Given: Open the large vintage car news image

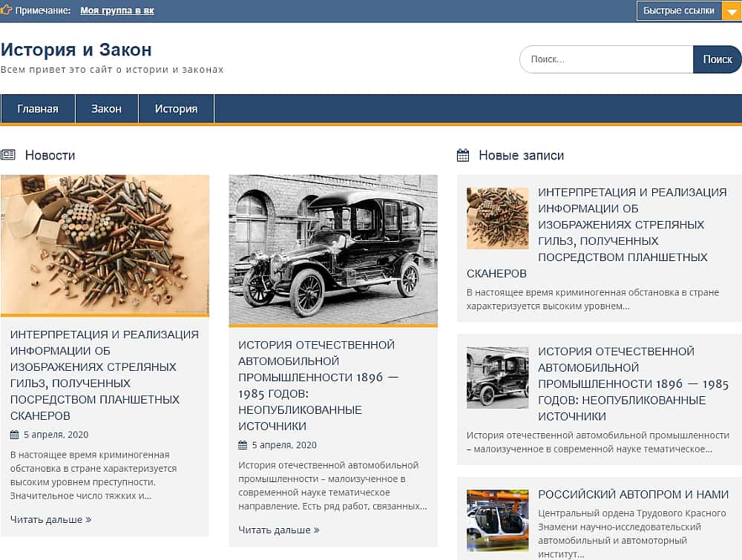Looking at the screenshot, I should [x=333, y=250].
